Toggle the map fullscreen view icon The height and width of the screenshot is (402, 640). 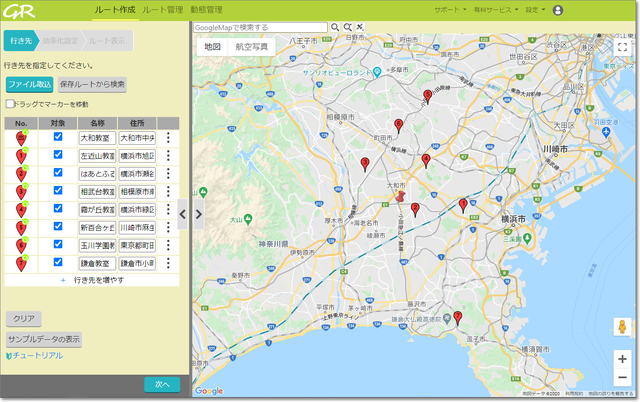click(622, 47)
